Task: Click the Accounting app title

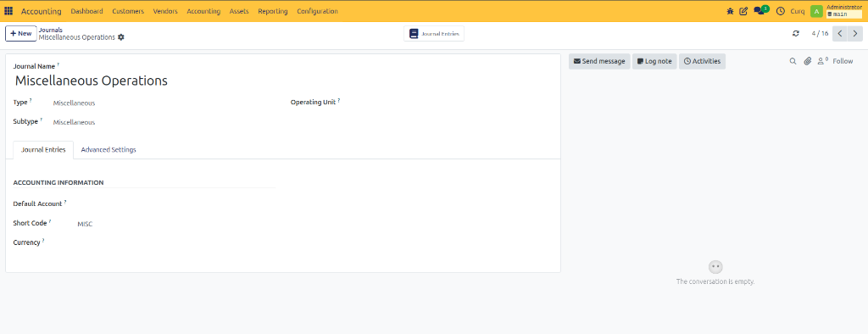Action: coord(42,11)
